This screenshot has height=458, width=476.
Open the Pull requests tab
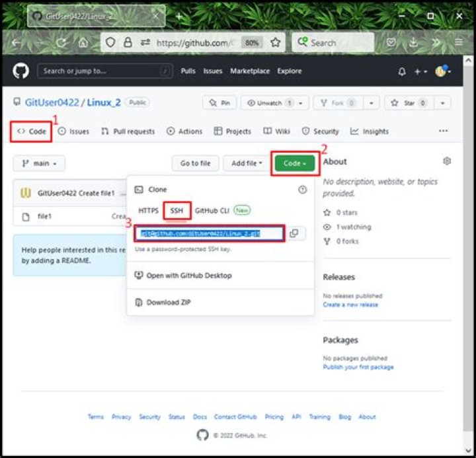[x=128, y=132]
